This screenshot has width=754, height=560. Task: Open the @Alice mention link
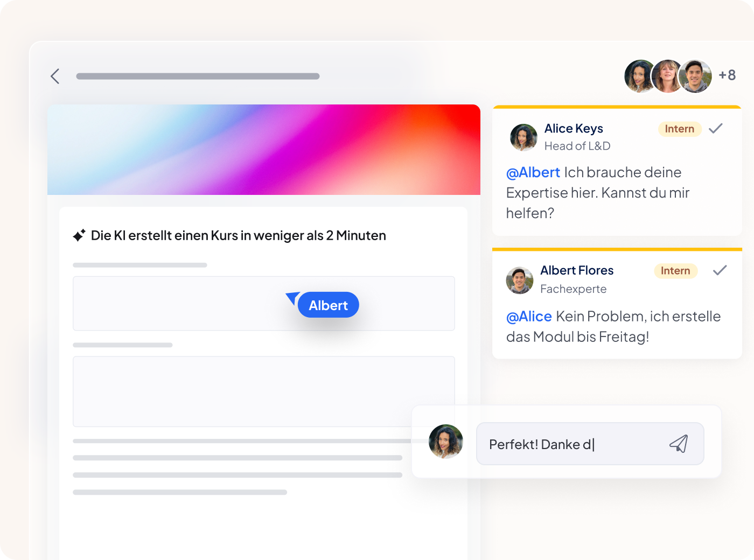529,316
